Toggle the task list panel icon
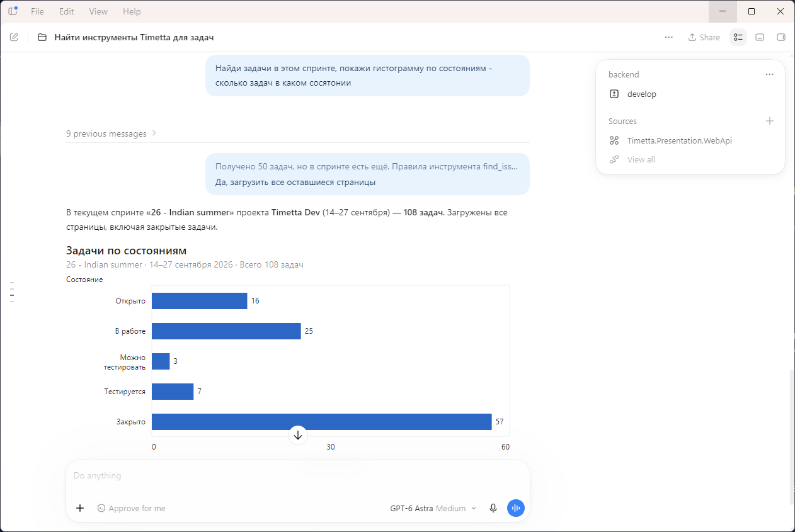 click(738, 37)
